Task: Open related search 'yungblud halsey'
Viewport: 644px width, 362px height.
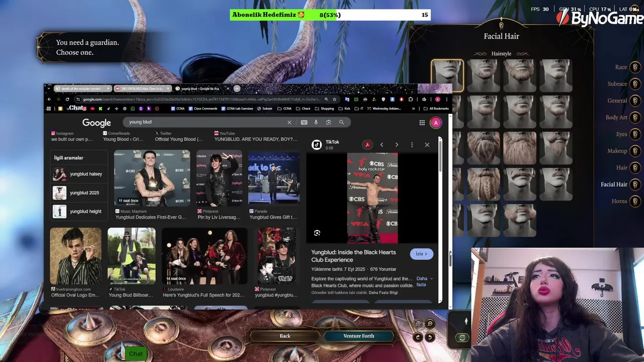Action: click(78, 174)
